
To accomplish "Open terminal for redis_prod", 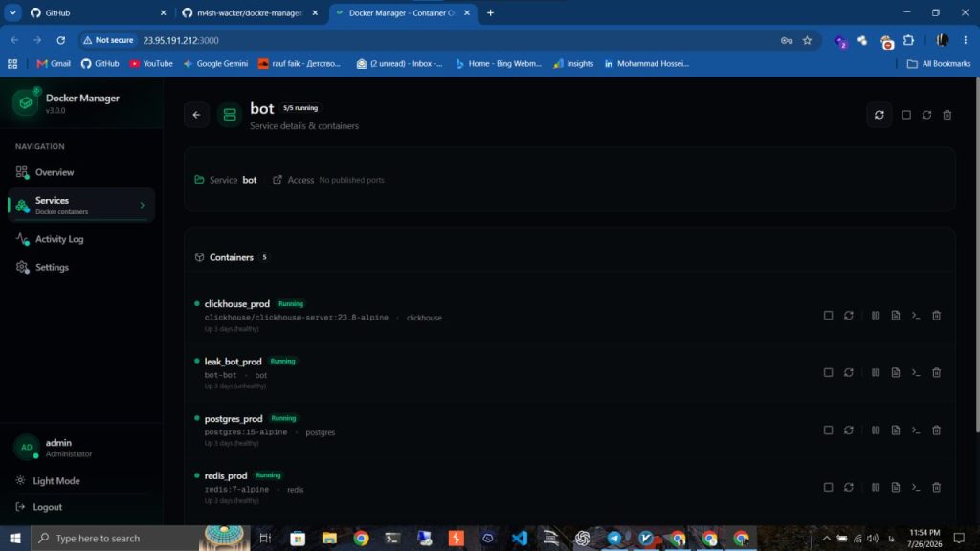I will (916, 487).
